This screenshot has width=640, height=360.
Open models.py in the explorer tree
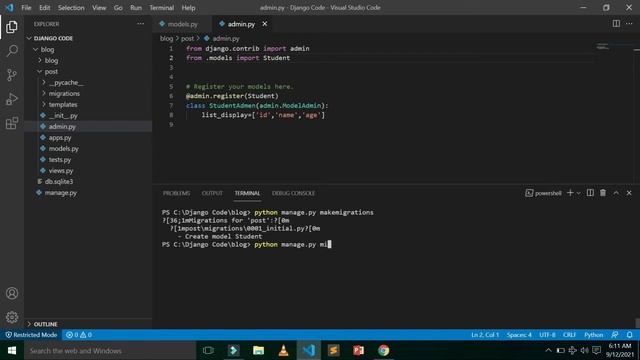click(88, 149)
